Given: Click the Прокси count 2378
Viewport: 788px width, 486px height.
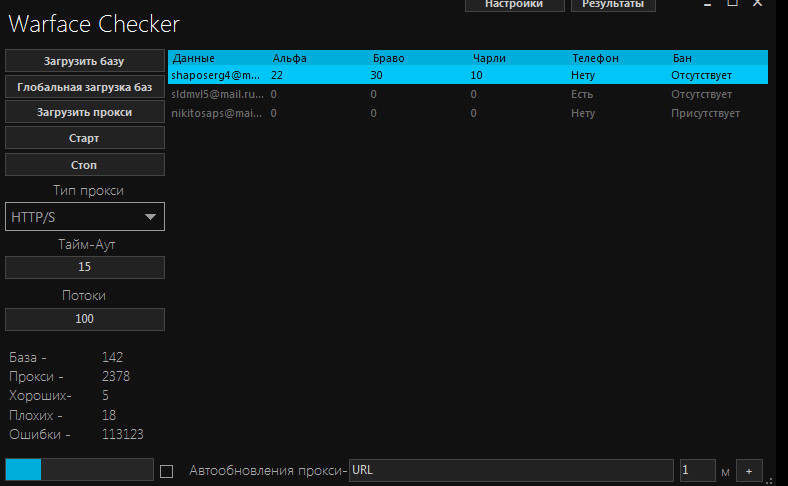Looking at the screenshot, I should pos(116,376).
